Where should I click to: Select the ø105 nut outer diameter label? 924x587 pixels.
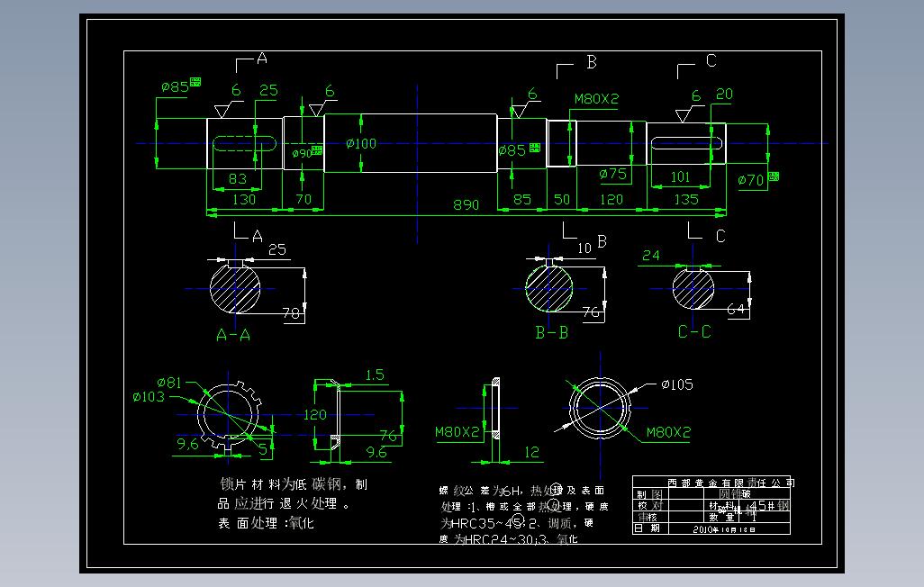click(677, 384)
